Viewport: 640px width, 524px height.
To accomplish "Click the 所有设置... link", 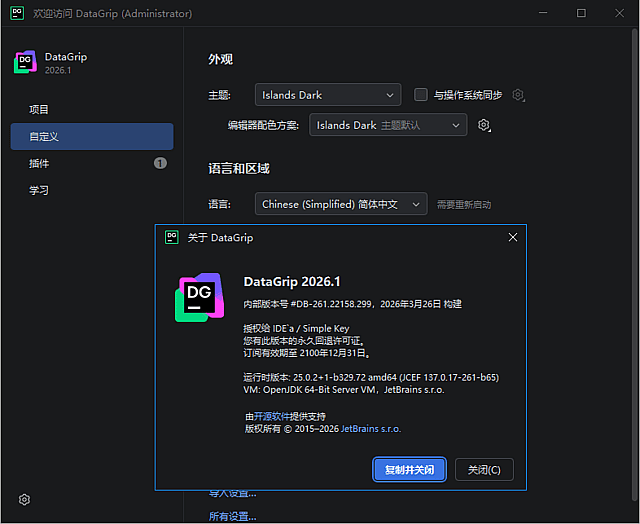I will point(232,516).
